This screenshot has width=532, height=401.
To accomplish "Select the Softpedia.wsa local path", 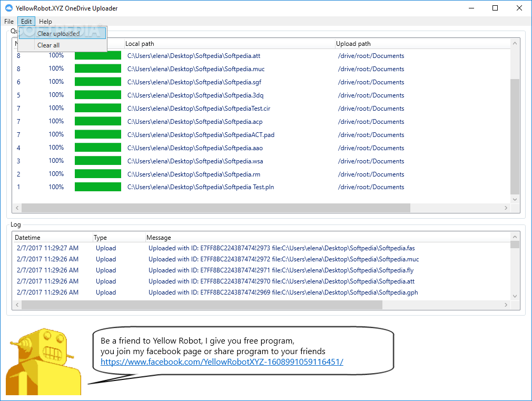I will [195, 161].
